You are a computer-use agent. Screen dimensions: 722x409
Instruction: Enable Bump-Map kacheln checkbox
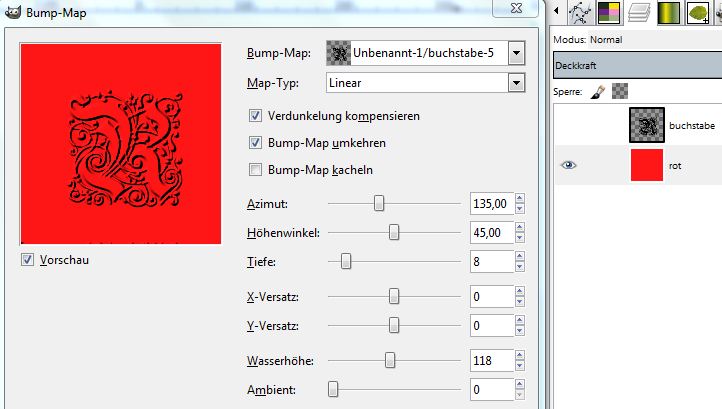point(255,169)
